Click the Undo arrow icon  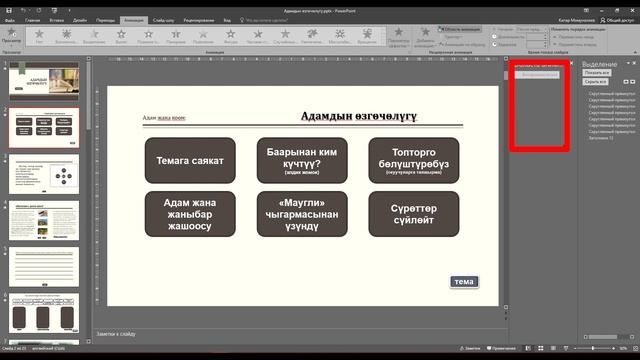[23, 11]
